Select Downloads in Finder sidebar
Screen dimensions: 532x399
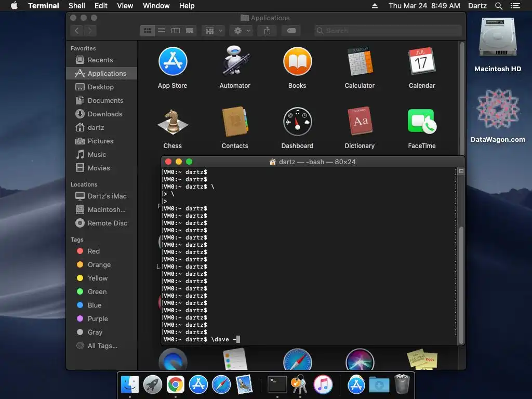[101, 114]
